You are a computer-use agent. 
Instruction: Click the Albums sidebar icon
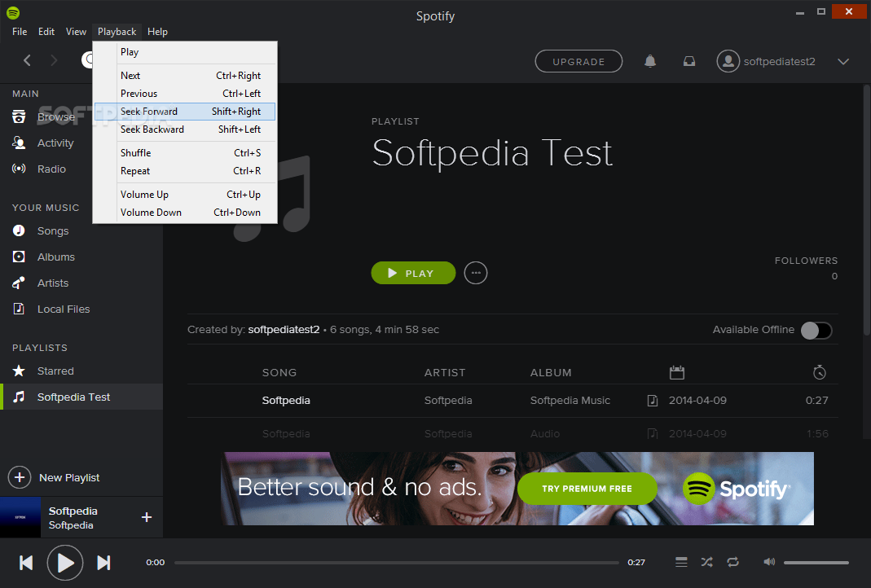[19, 257]
